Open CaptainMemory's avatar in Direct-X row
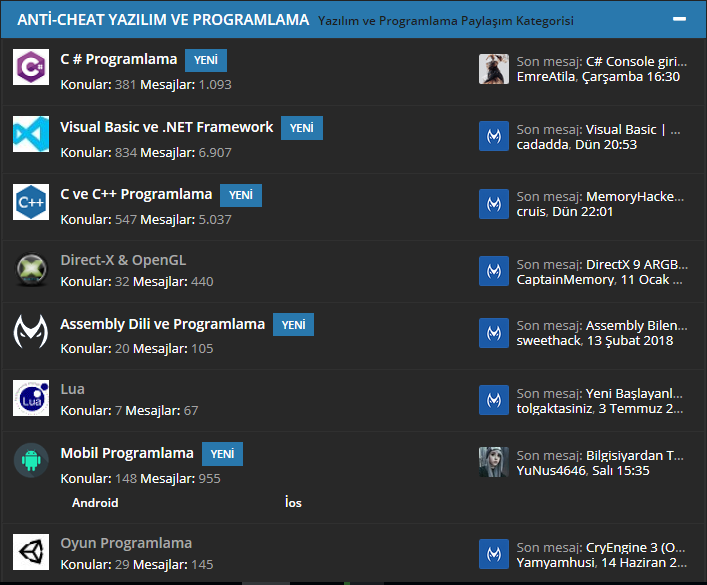 [494, 271]
